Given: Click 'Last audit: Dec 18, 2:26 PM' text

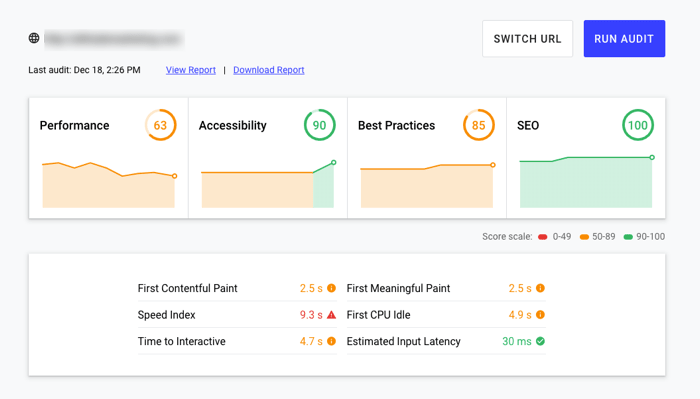Looking at the screenshot, I should 84,70.
